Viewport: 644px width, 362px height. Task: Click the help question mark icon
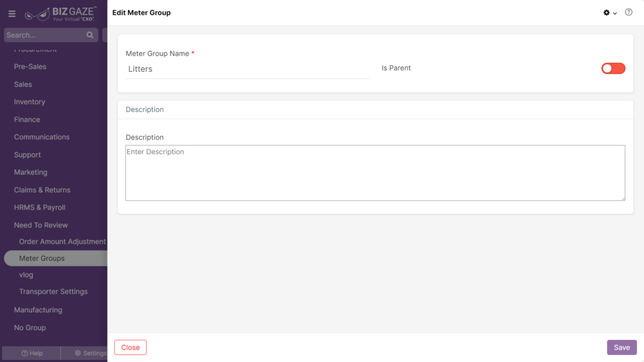pos(628,13)
